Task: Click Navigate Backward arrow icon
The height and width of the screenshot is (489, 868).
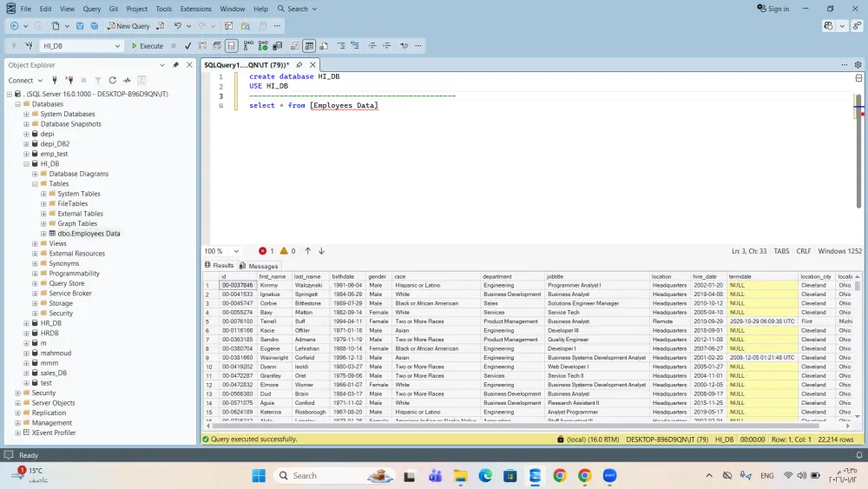Action: pyautogui.click(x=15, y=25)
